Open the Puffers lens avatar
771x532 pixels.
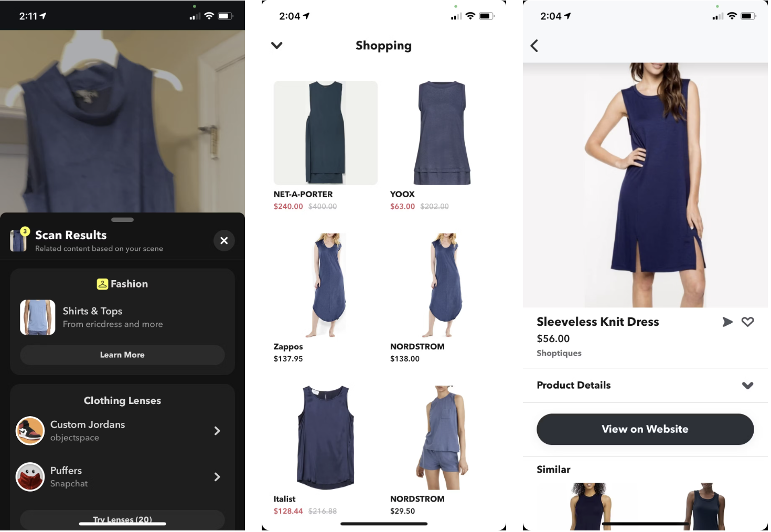click(x=30, y=477)
